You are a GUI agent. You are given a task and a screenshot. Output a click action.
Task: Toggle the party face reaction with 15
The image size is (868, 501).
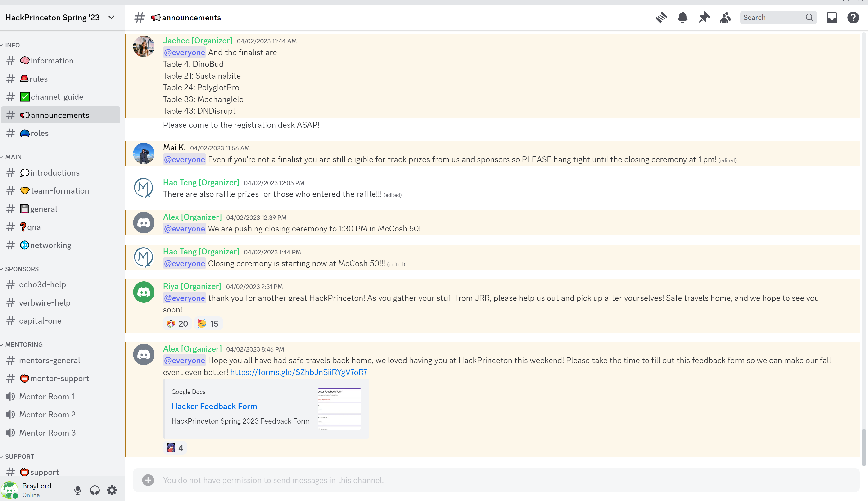point(208,324)
